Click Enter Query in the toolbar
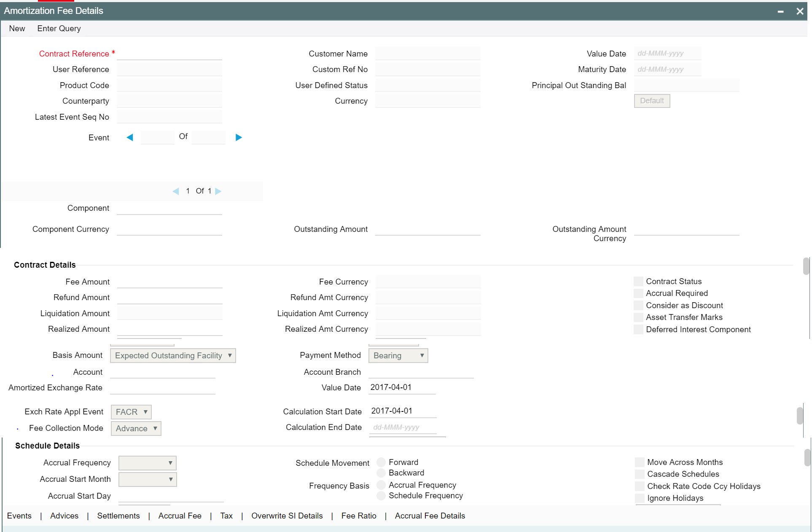This screenshot has height=532, width=812. tap(59, 29)
